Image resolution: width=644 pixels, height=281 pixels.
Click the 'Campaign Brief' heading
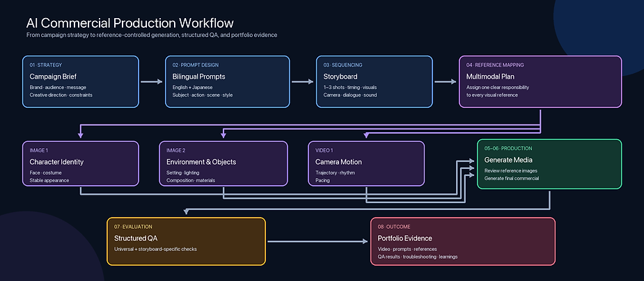53,77
